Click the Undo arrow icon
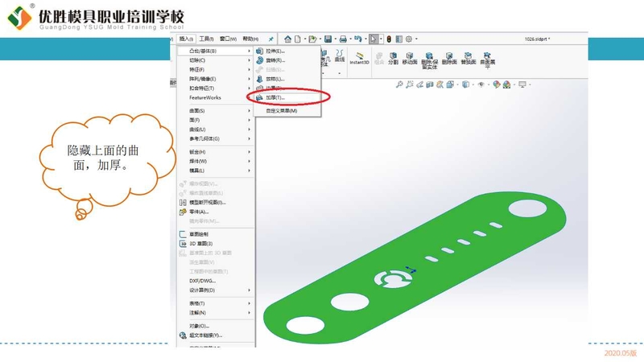644x362 pixels. pos(358,39)
